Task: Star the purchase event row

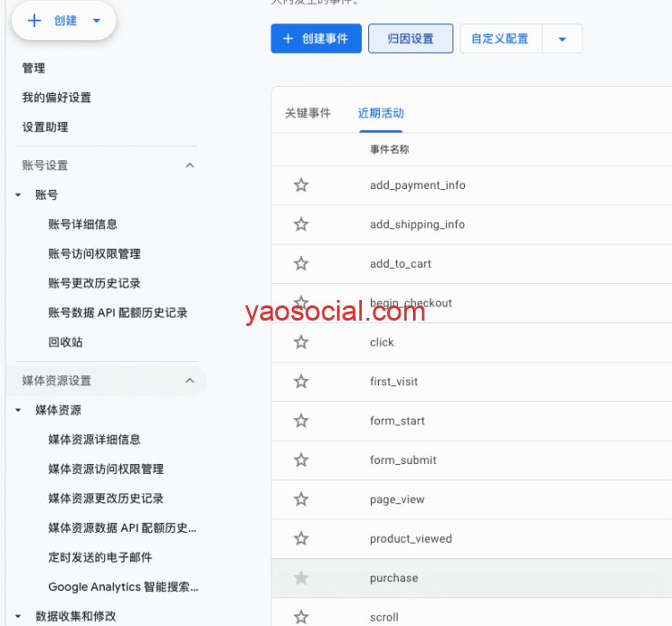Action: [x=301, y=579]
